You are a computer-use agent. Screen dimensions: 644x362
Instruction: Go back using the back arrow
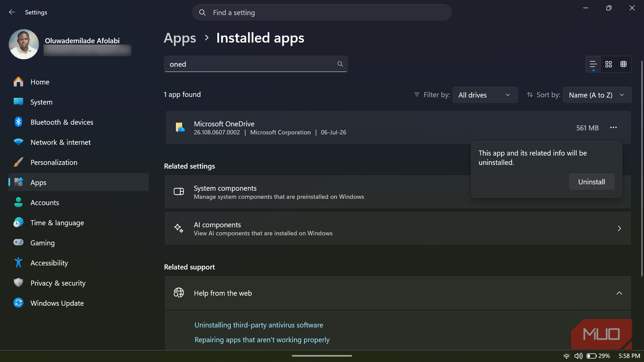tap(12, 12)
